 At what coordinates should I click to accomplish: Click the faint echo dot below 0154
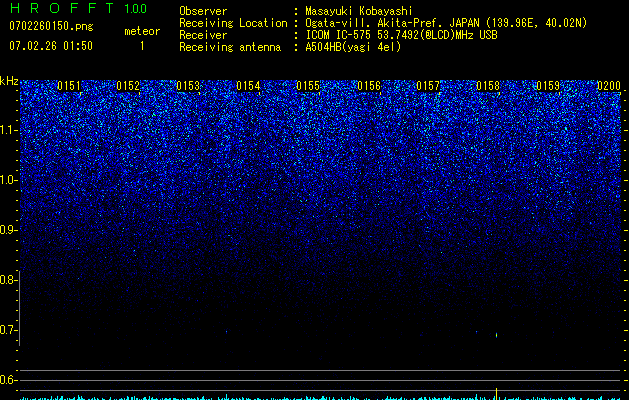(227, 331)
